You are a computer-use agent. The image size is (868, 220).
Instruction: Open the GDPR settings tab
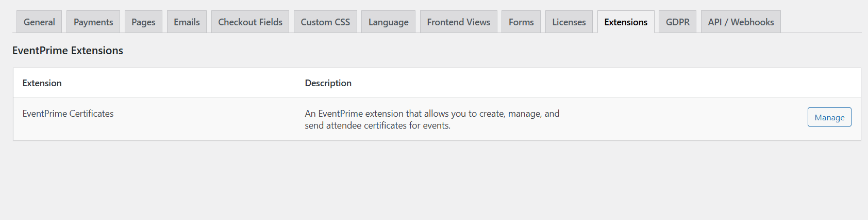[x=677, y=22]
